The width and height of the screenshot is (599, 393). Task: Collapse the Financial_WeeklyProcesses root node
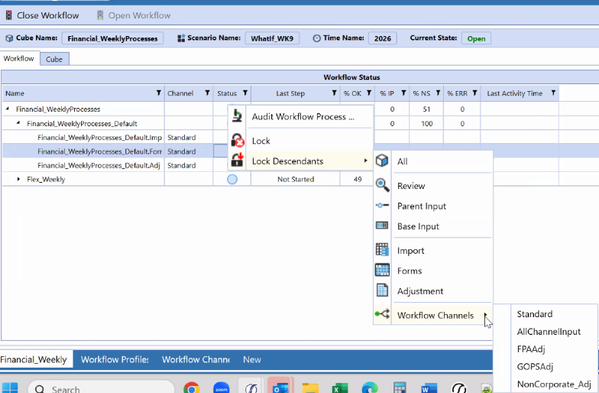tap(7, 109)
